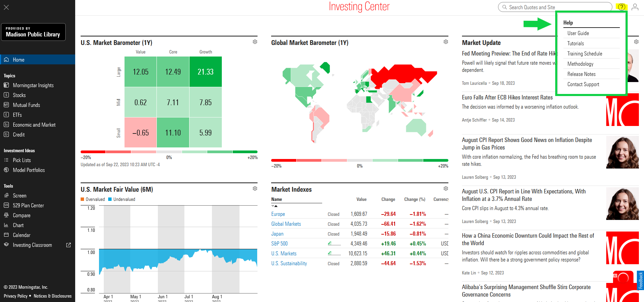Open the Europe index link

(278, 214)
